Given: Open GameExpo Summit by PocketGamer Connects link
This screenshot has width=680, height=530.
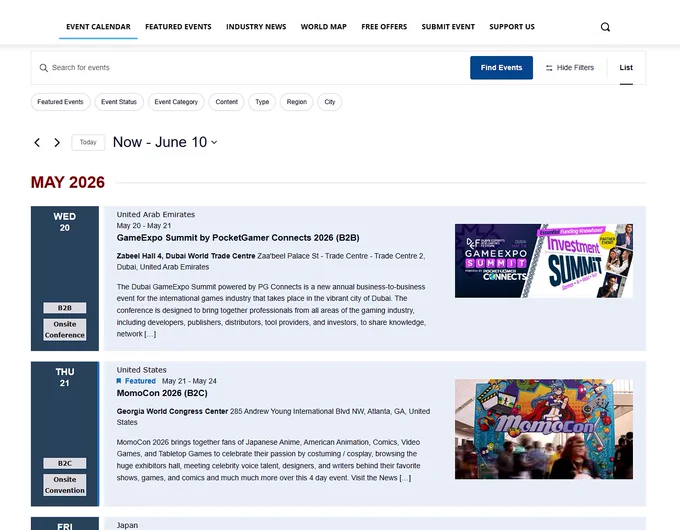Looking at the screenshot, I should [238, 238].
